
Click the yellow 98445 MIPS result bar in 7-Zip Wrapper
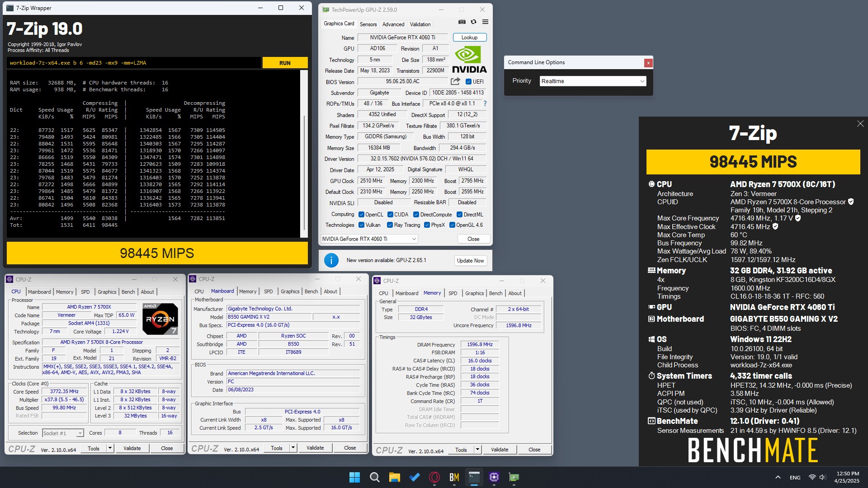[157, 253]
